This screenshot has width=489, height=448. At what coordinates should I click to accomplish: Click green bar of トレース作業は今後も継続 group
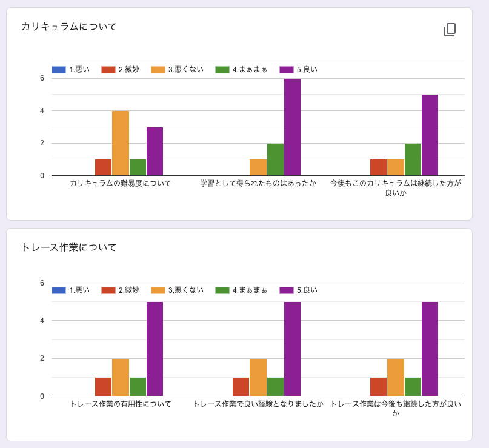[x=413, y=387]
